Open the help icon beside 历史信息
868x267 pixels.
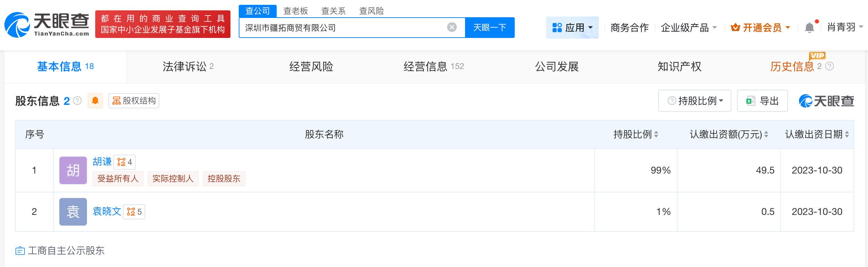click(829, 66)
